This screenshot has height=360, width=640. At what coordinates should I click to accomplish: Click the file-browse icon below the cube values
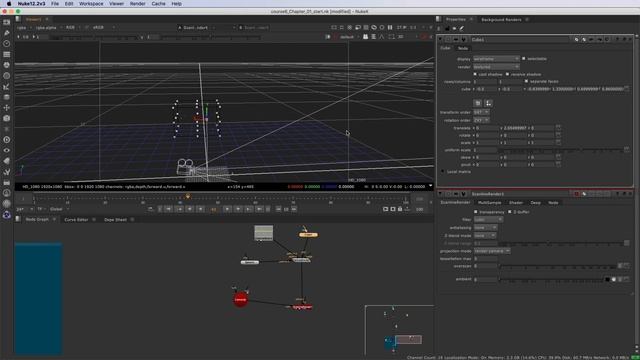478,103
